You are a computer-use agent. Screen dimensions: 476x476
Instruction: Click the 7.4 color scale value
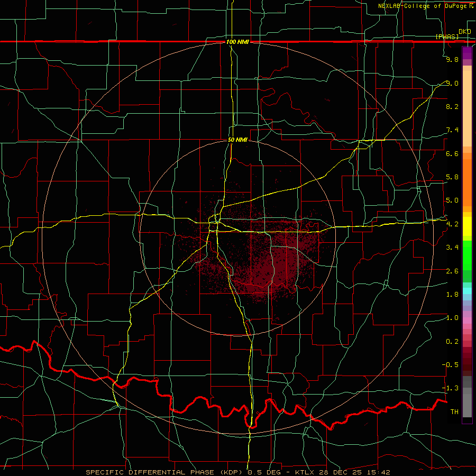pyautogui.click(x=452, y=130)
